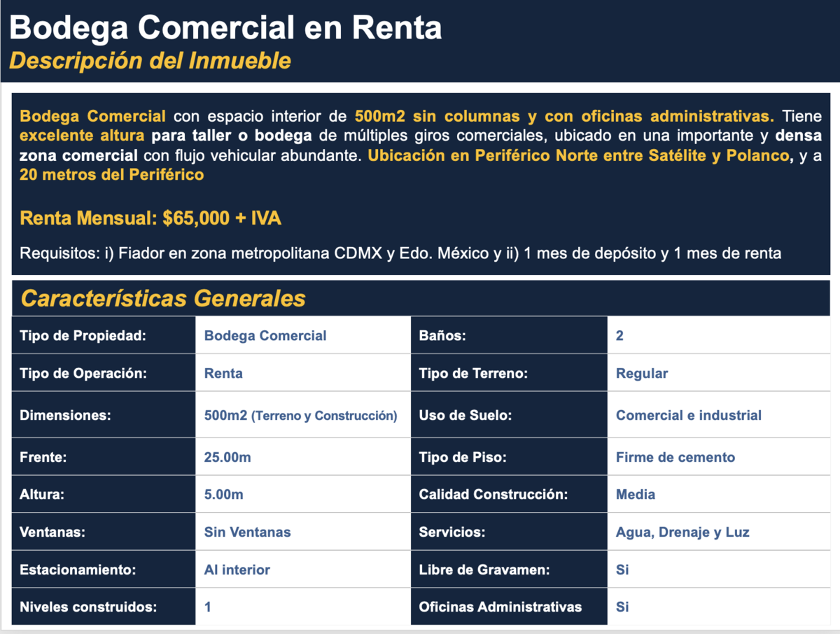Image resolution: width=840 pixels, height=634 pixels.
Task: Click the 'Firme de cemento' value
Action: [675, 457]
